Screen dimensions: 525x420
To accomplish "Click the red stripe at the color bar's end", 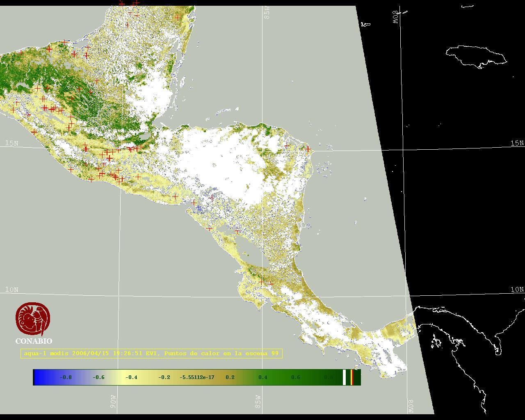I will [x=352, y=377].
